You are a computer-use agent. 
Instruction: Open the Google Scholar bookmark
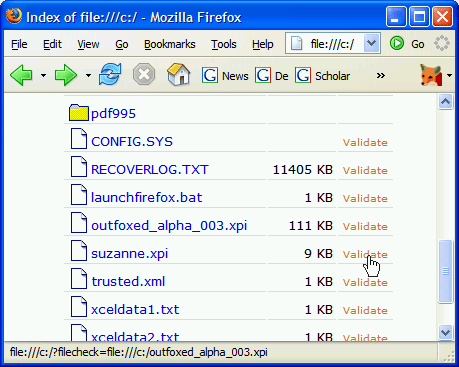322,76
